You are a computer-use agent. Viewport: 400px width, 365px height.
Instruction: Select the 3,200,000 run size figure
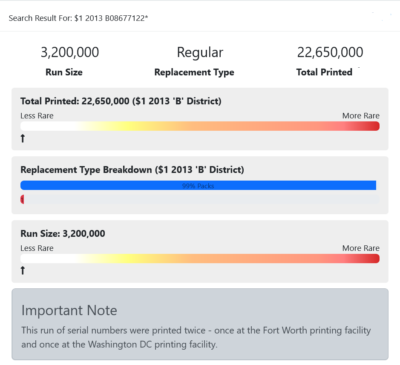(70, 52)
